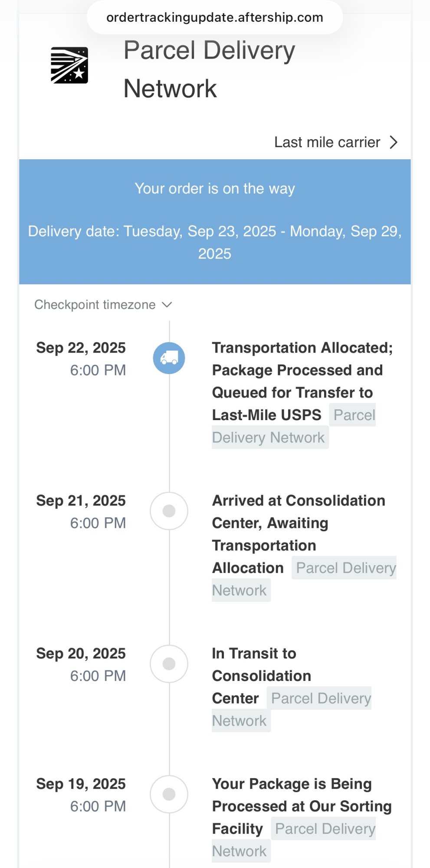This screenshot has width=430, height=868.
Task: Click the carrier tag on Sep 21 checkpoint
Action: (345, 568)
